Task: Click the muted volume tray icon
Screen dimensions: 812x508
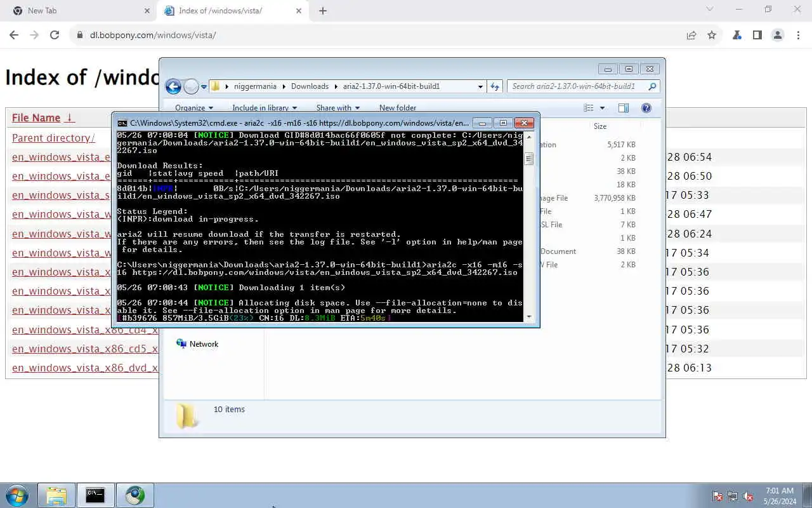Action: pos(748,496)
